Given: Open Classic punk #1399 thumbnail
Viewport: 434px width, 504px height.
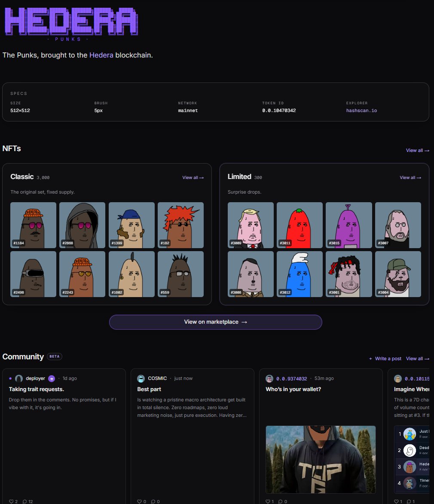Looking at the screenshot, I should coord(131,225).
